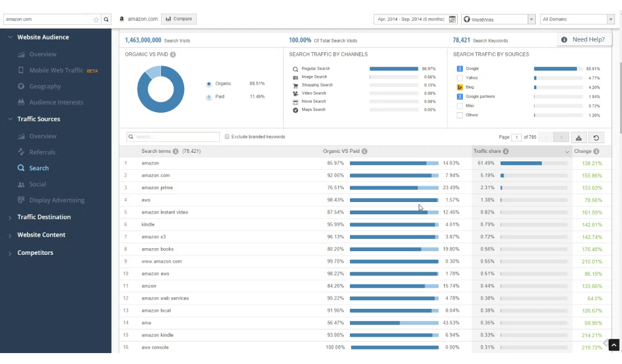622x364 pixels.
Task: Open the All Domains dropdown arrow
Action: tap(611, 19)
